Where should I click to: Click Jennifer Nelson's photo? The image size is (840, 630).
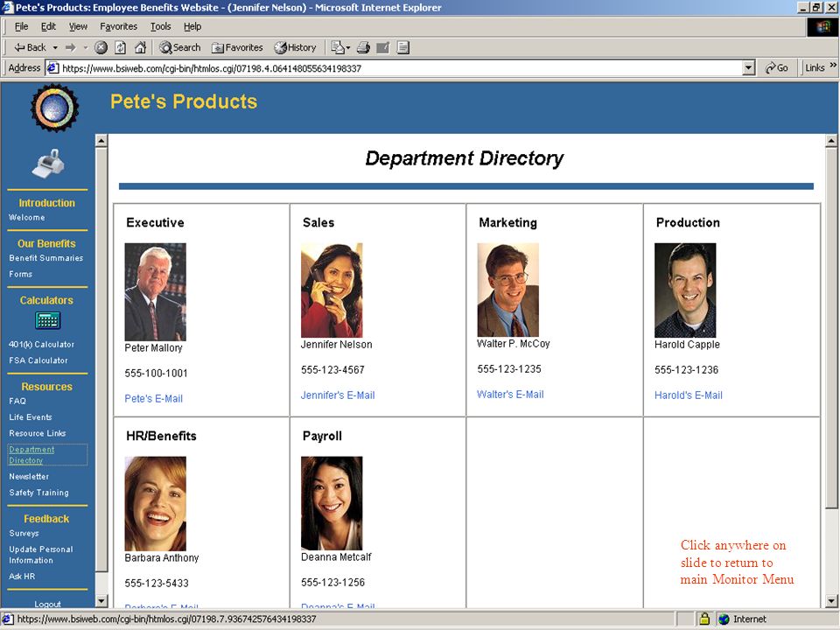[332, 290]
